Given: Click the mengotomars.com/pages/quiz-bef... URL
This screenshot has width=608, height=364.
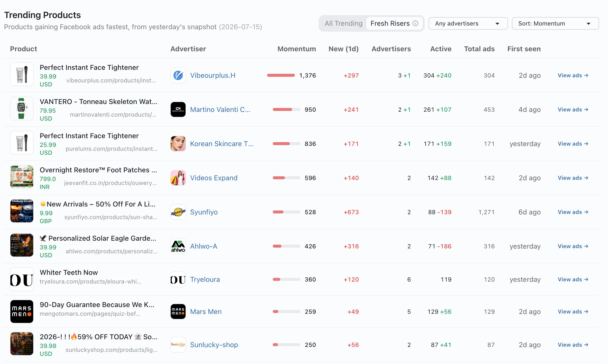Looking at the screenshot, I should pos(90,314).
